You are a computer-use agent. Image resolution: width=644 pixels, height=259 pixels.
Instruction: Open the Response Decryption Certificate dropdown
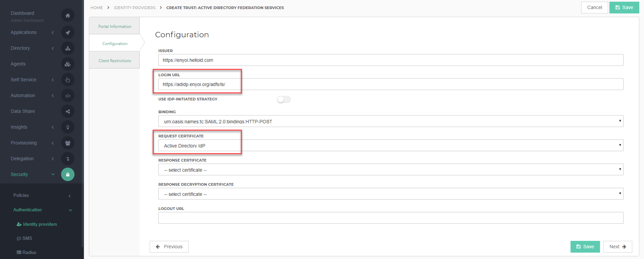coord(390,194)
